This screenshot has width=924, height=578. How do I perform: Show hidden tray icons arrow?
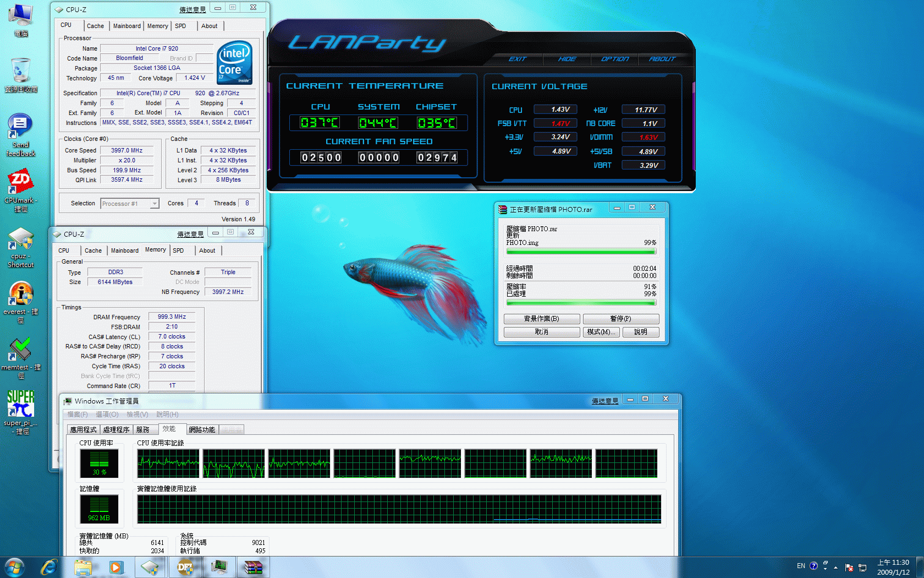click(835, 567)
